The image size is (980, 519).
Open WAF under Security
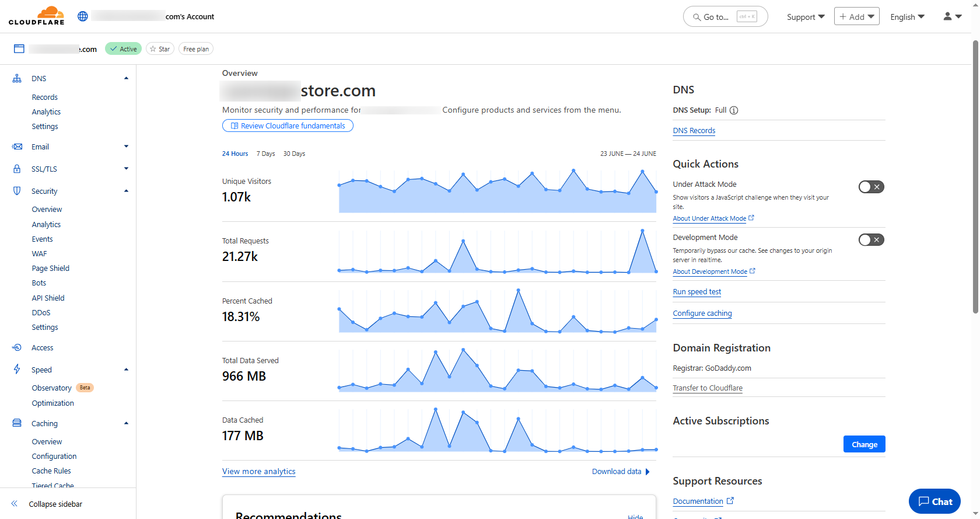click(x=39, y=253)
